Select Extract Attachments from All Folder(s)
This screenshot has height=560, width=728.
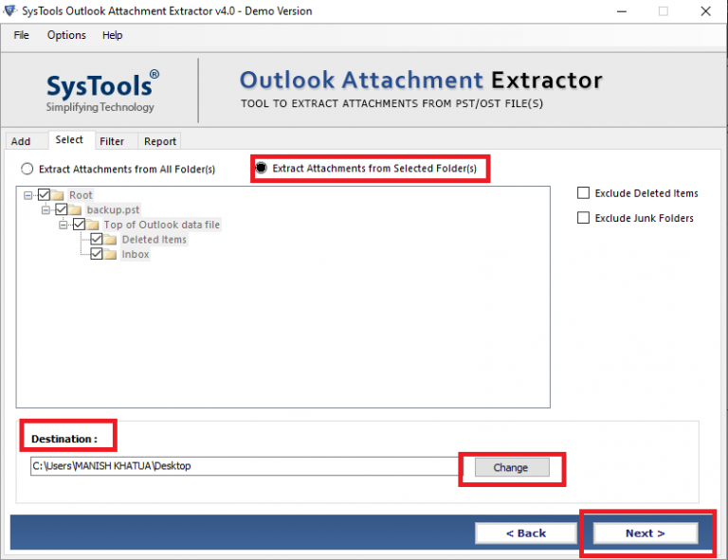[x=27, y=170]
